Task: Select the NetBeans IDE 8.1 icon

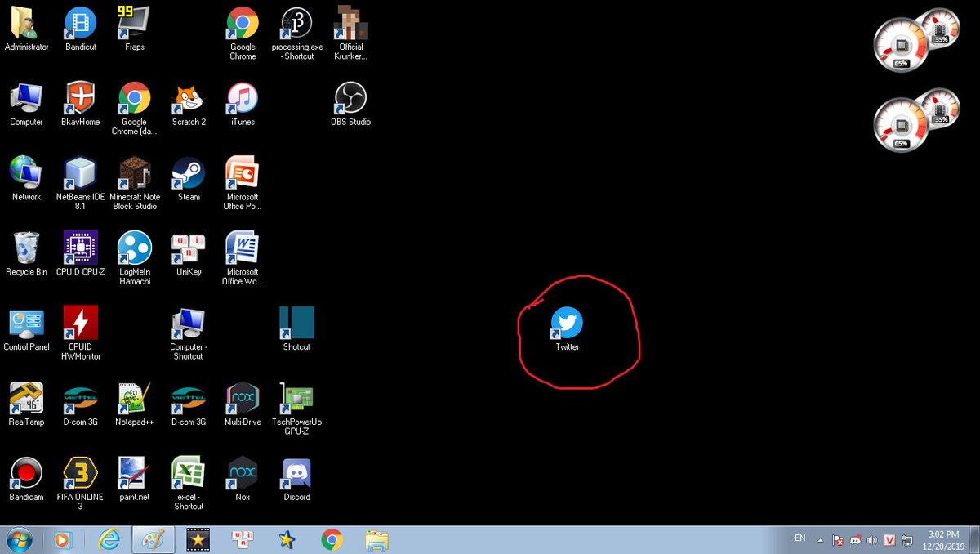Action: click(x=81, y=183)
